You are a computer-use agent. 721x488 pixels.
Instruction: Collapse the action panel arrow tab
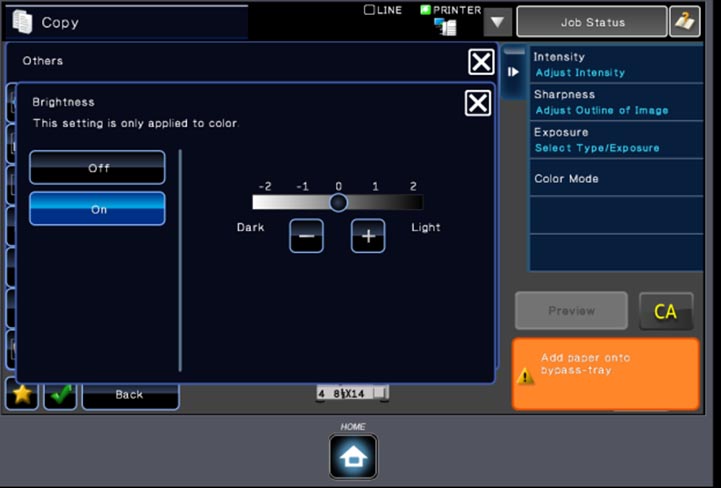click(514, 72)
